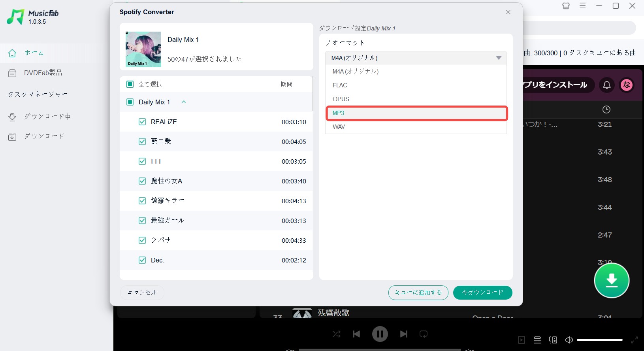644x351 pixels.
Task: Uncheck the 最強ガール track
Action: (x=142, y=221)
